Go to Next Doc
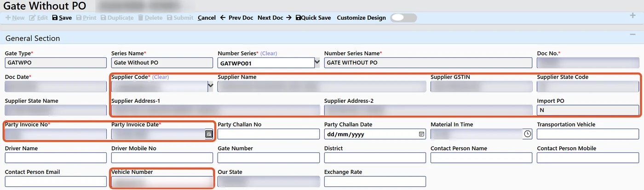The width and height of the screenshot is (644, 190). (275, 18)
